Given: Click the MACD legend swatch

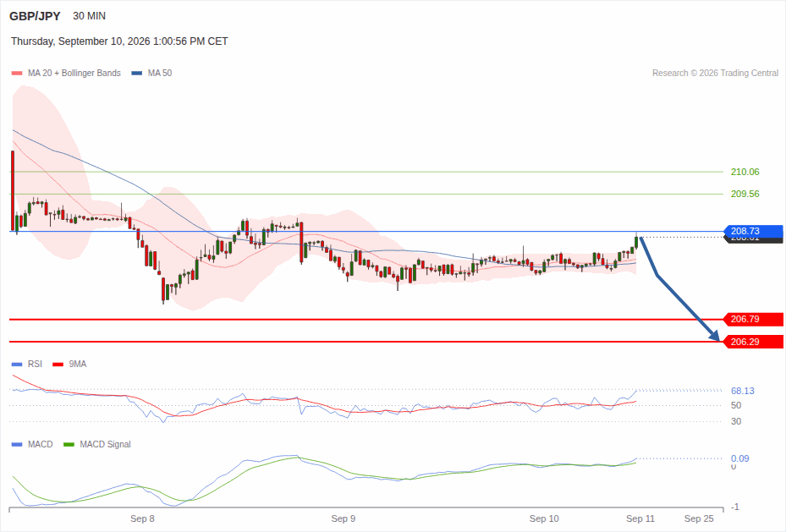Looking at the screenshot, I should pyautogui.click(x=17, y=444).
